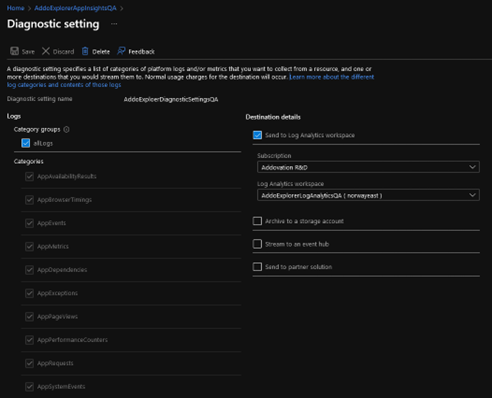Expand the Subscription dropdown

[x=368, y=167]
